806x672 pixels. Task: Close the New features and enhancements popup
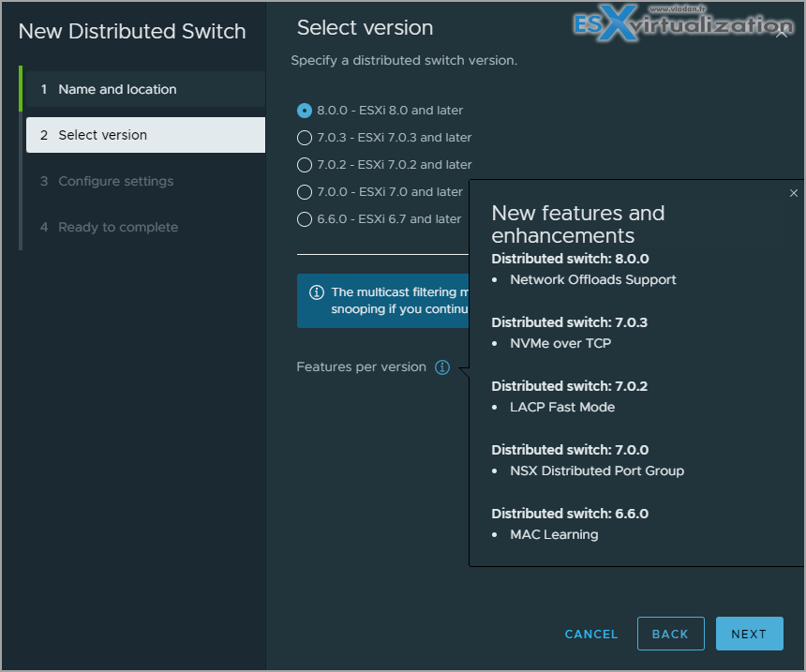794,193
